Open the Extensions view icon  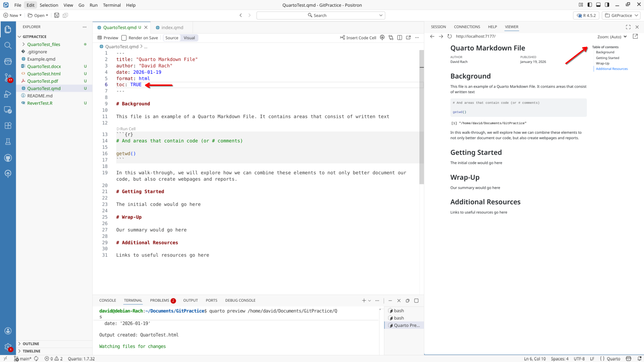[8, 126]
